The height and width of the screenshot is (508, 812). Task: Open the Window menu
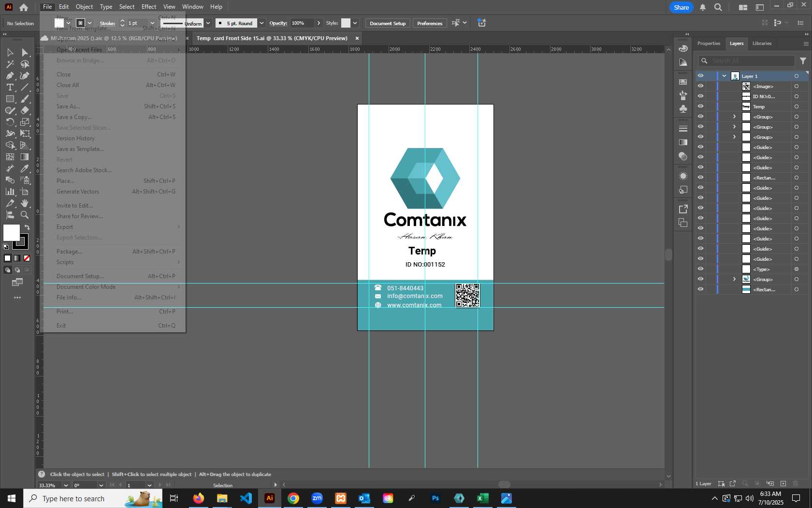coord(193,7)
